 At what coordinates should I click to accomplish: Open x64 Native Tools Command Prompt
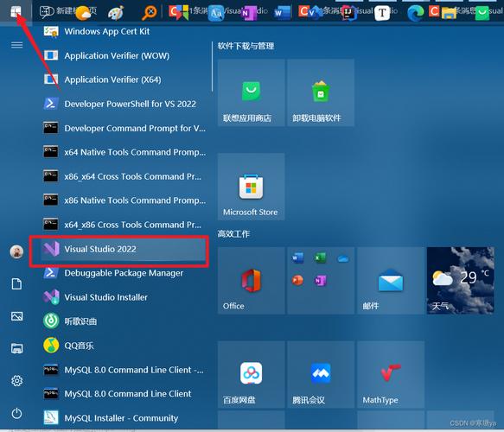pyautogui.click(x=124, y=152)
